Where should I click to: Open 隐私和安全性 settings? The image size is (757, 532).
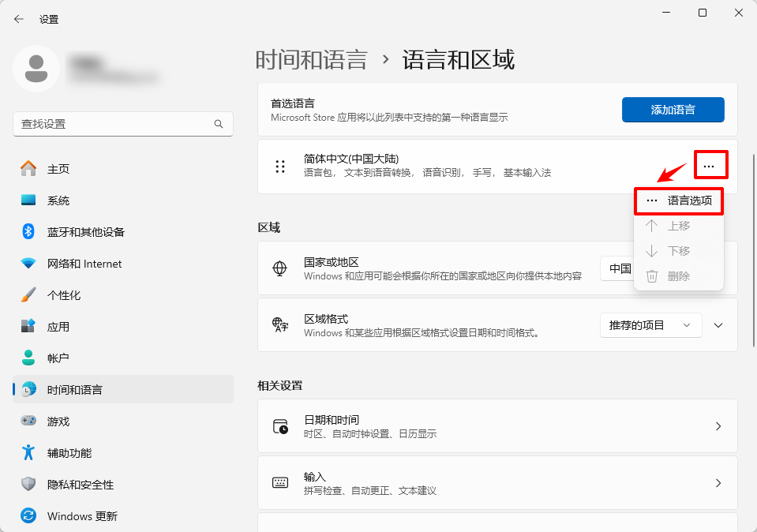point(123,485)
